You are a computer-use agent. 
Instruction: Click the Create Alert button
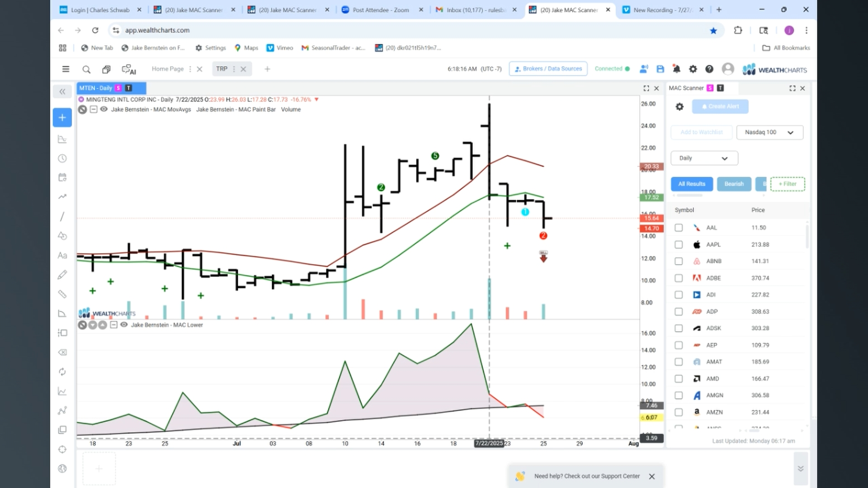pyautogui.click(x=720, y=107)
